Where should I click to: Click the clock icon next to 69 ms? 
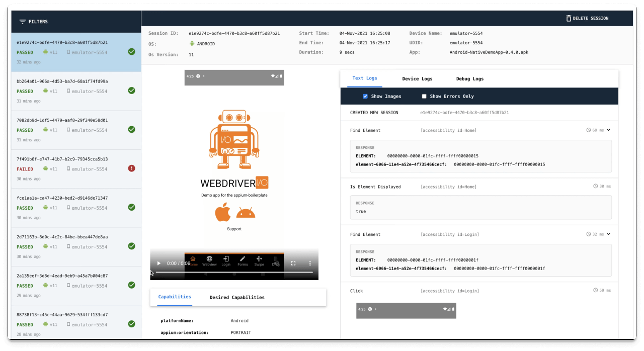(x=589, y=130)
